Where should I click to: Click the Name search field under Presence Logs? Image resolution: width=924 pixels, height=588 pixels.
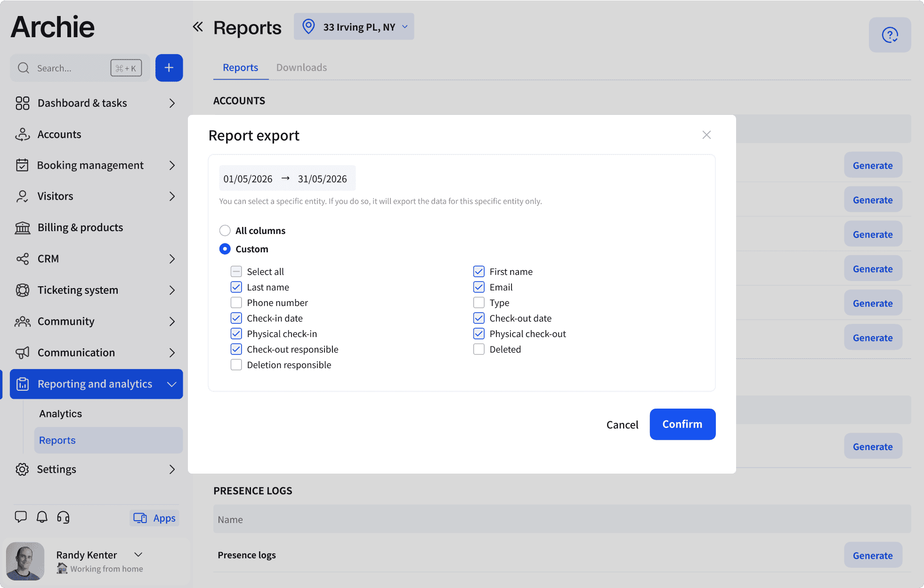[x=330, y=519]
